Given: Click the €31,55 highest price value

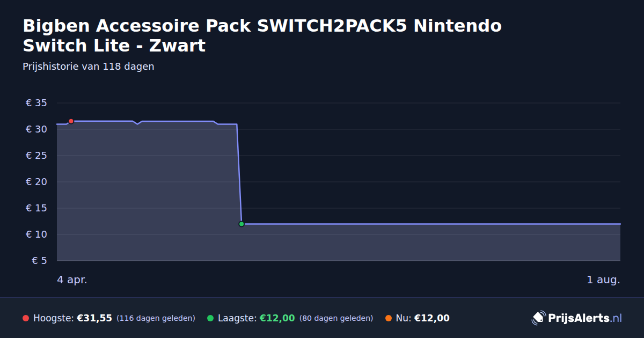Looking at the screenshot, I should (94, 318).
